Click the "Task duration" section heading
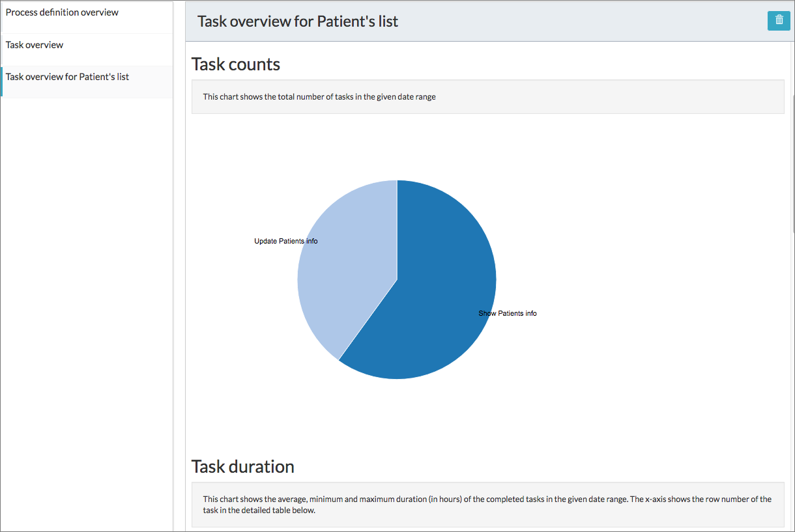The width and height of the screenshot is (795, 532). point(242,466)
